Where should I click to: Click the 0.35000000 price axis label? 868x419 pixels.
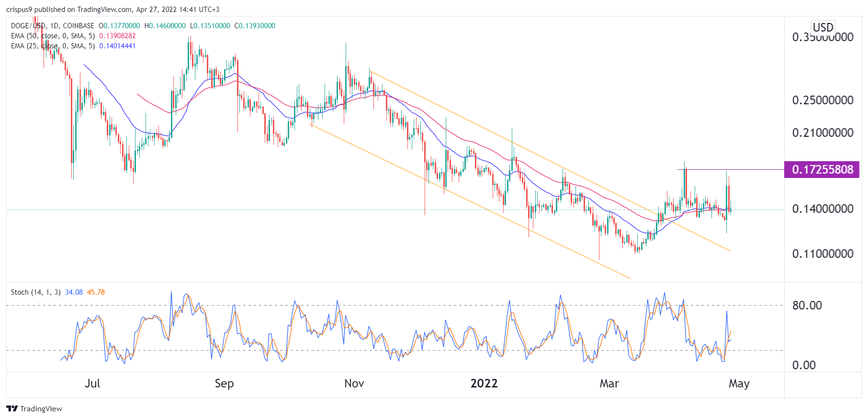coord(823,37)
